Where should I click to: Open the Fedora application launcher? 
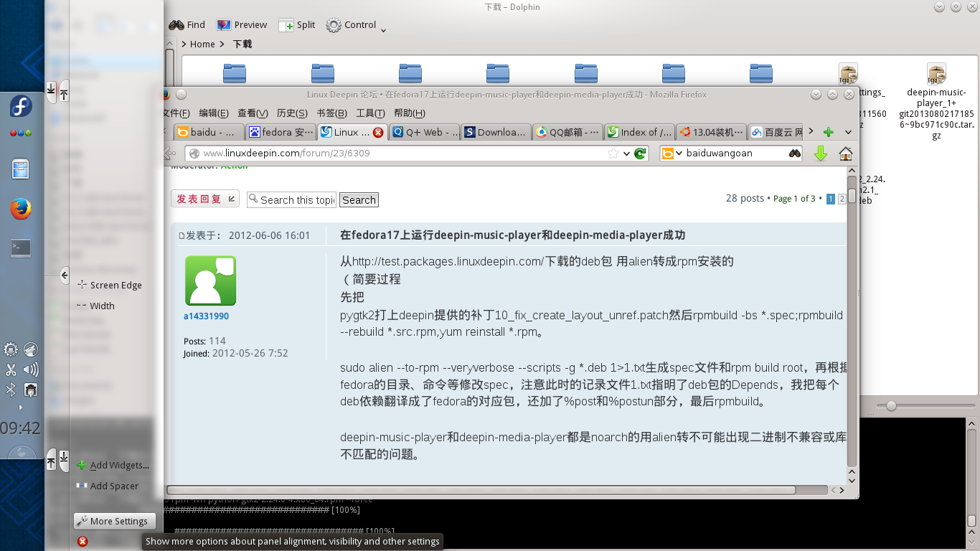click(21, 108)
